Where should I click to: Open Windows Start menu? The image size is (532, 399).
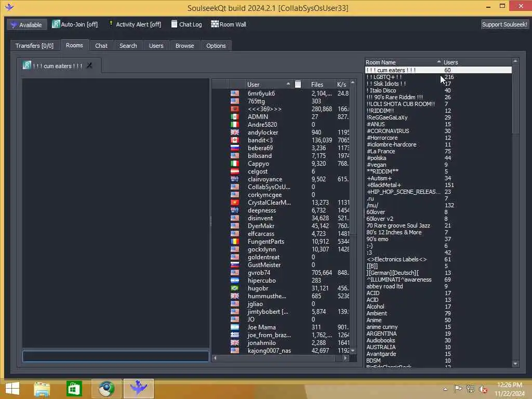(x=12, y=389)
